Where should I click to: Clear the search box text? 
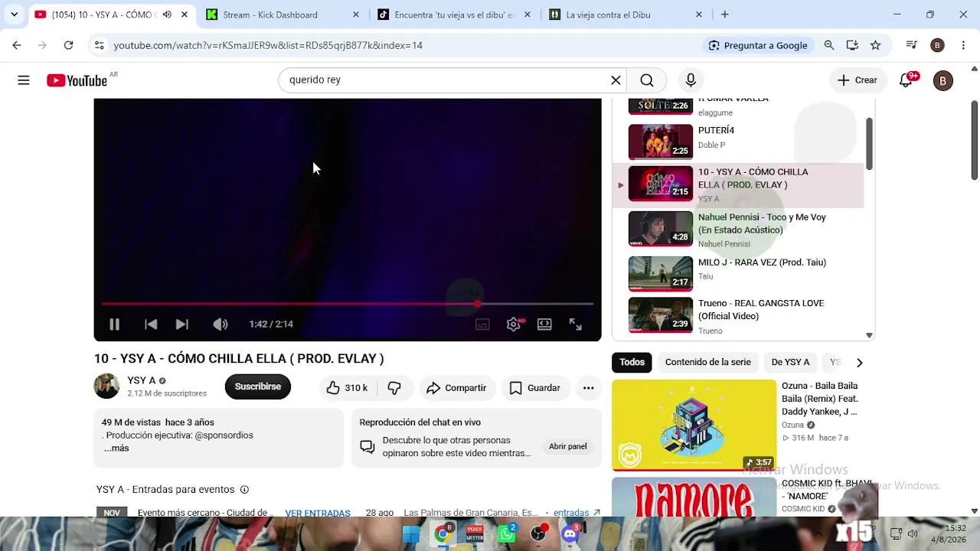[616, 80]
